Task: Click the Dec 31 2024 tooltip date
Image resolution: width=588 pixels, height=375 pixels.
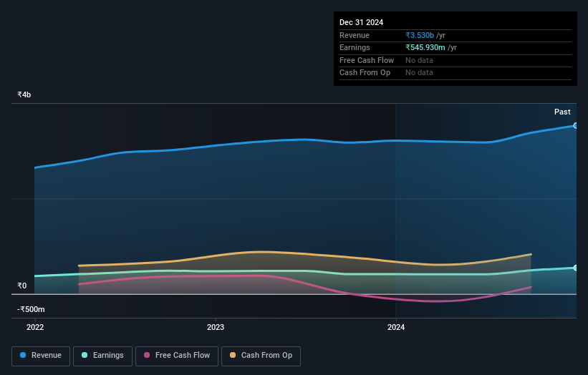Action: point(361,22)
